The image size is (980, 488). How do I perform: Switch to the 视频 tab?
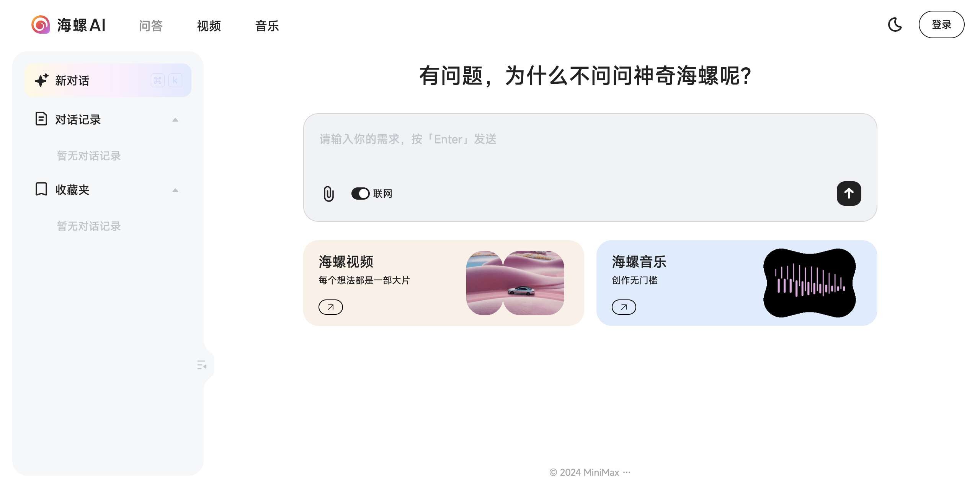(209, 26)
